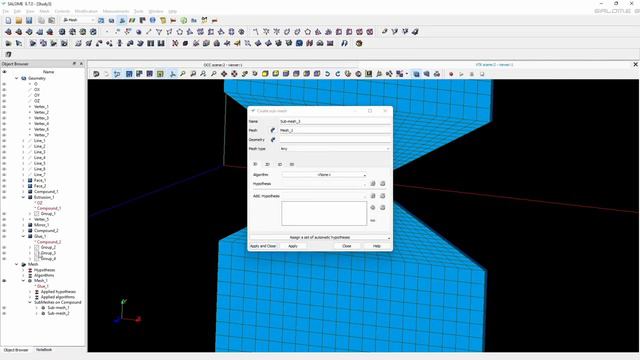Viewport: 640px width, 360px height.
Task: Click the Rotate clockwise view icon
Action: (x=338, y=74)
